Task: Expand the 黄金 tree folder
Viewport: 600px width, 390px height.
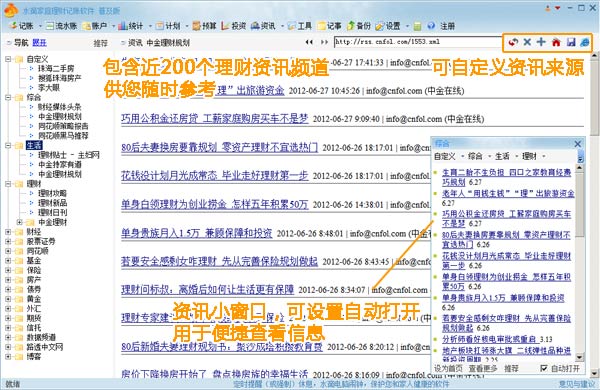Action: [8, 299]
